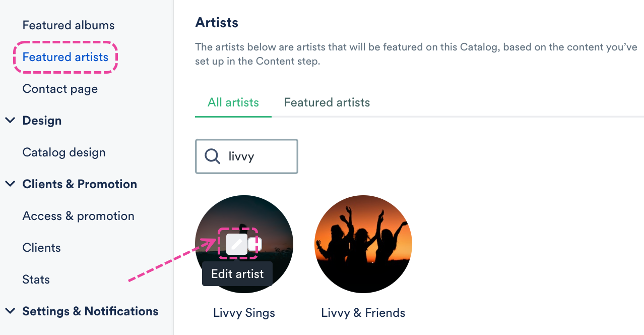Click the Edit artist pencil icon

(x=237, y=245)
